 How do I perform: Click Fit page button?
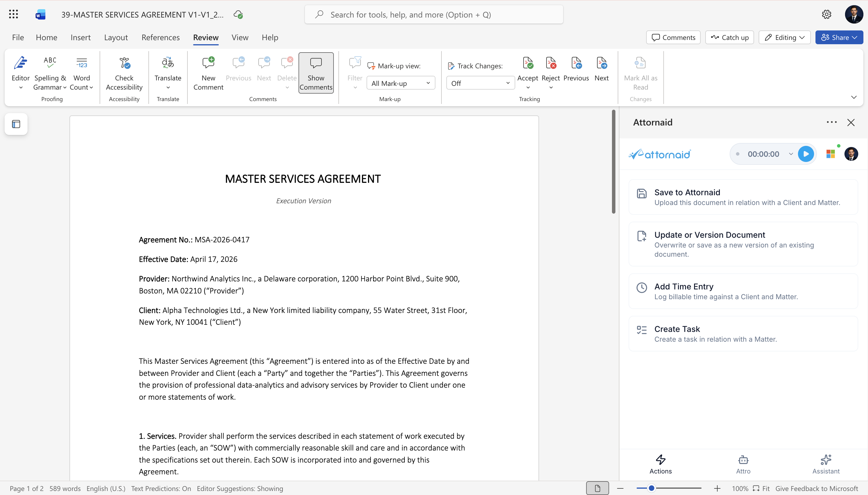click(761, 489)
